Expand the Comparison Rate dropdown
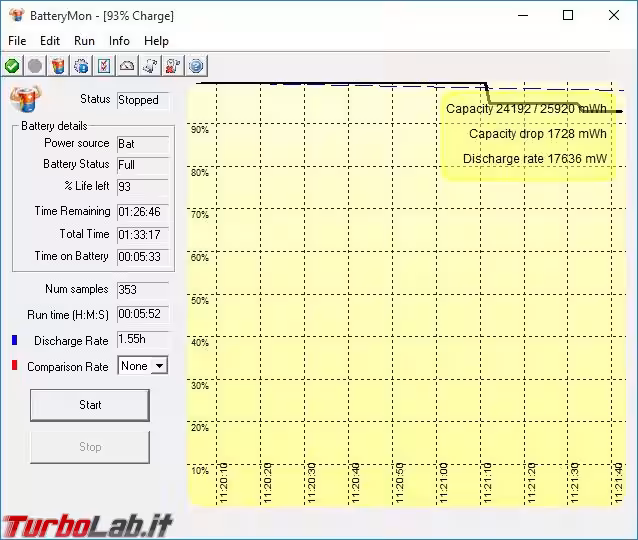 (x=158, y=366)
